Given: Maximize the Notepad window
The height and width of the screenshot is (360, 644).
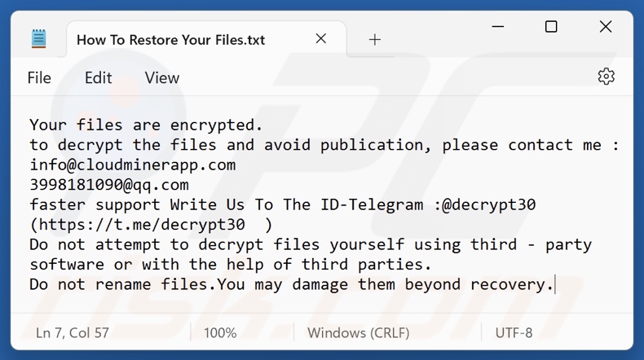Looking at the screenshot, I should click(551, 27).
